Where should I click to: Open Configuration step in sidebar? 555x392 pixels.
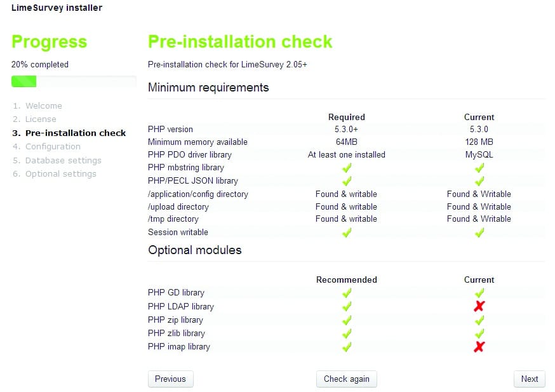(x=53, y=146)
